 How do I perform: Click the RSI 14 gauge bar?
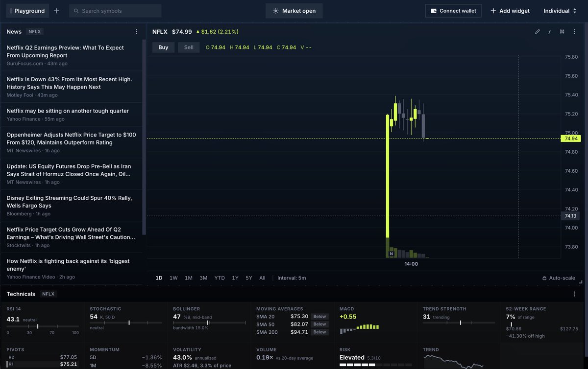pos(43,326)
